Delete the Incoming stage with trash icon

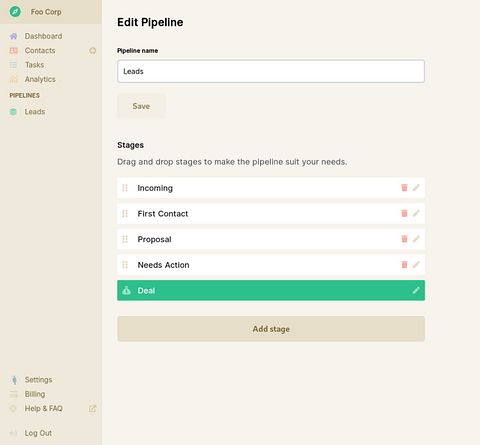pyautogui.click(x=404, y=188)
